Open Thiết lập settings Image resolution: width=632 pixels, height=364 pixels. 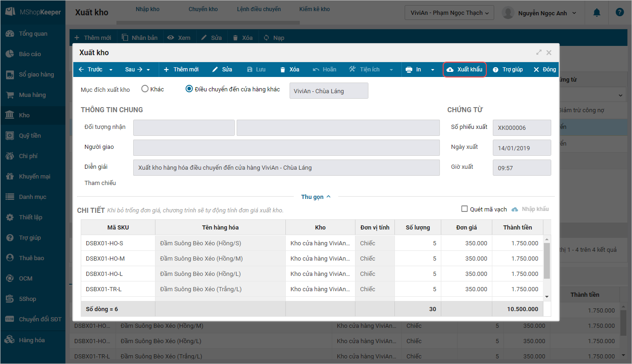pos(32,217)
